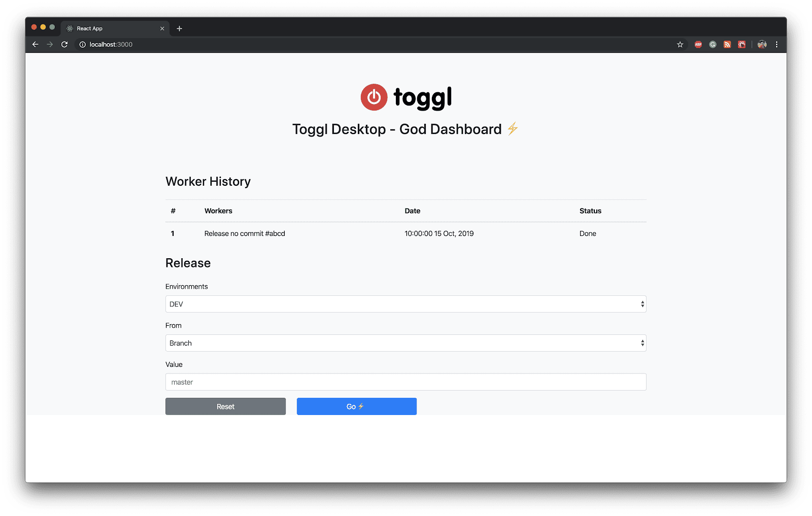Click the browser back arrow

(35, 45)
